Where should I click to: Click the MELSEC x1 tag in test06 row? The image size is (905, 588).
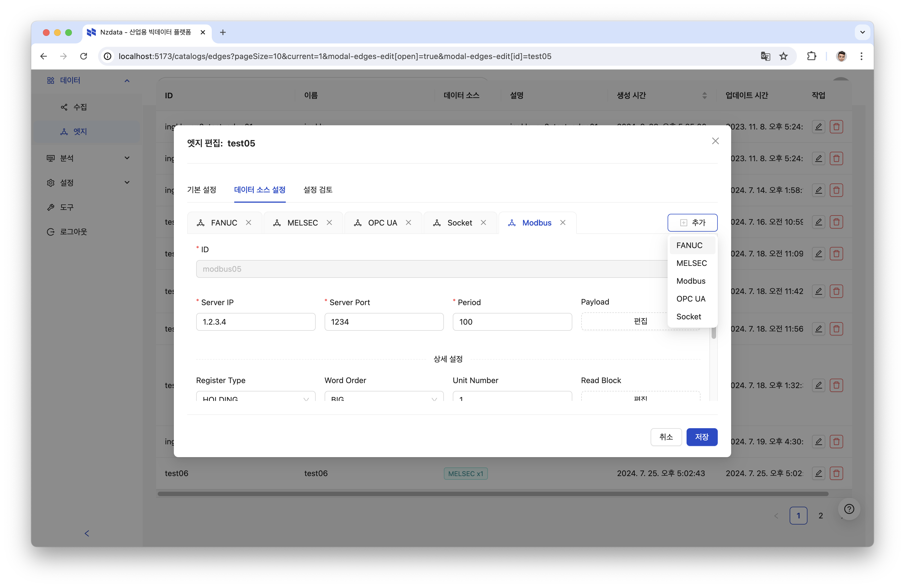pyautogui.click(x=465, y=474)
